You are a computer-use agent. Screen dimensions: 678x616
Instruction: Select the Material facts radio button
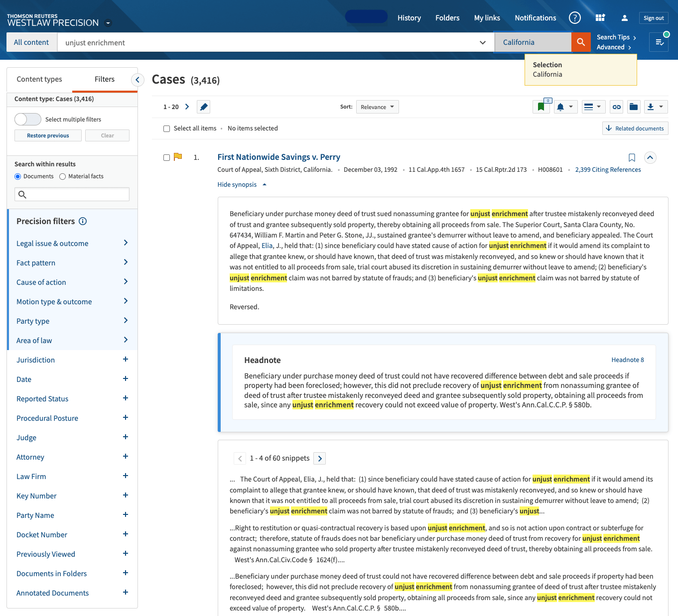point(63,177)
